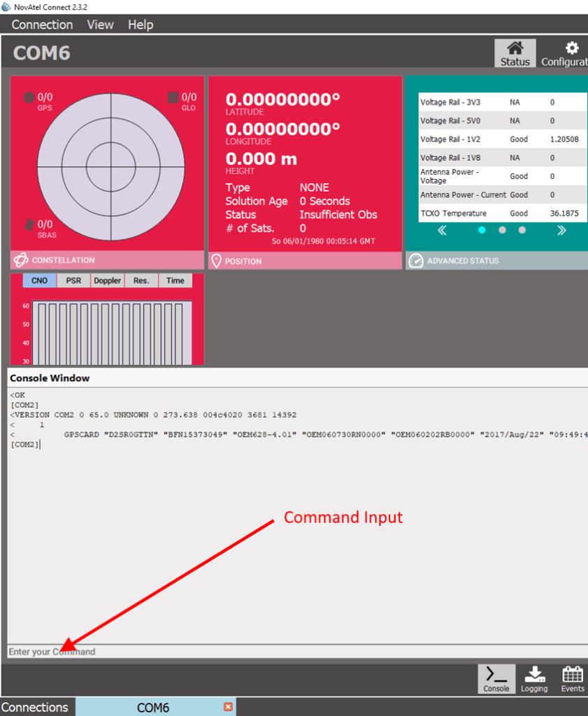
Task: Open the View menu
Action: coord(101,24)
